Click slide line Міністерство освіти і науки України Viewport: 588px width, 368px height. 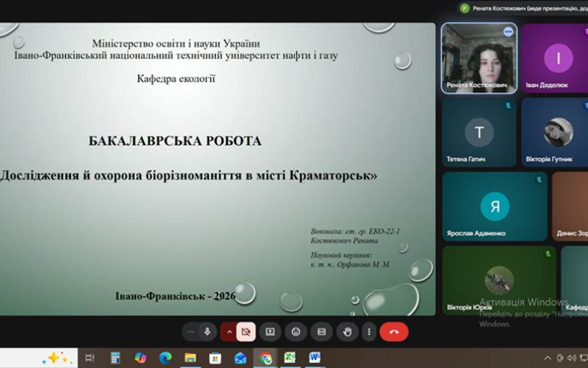click(x=176, y=43)
